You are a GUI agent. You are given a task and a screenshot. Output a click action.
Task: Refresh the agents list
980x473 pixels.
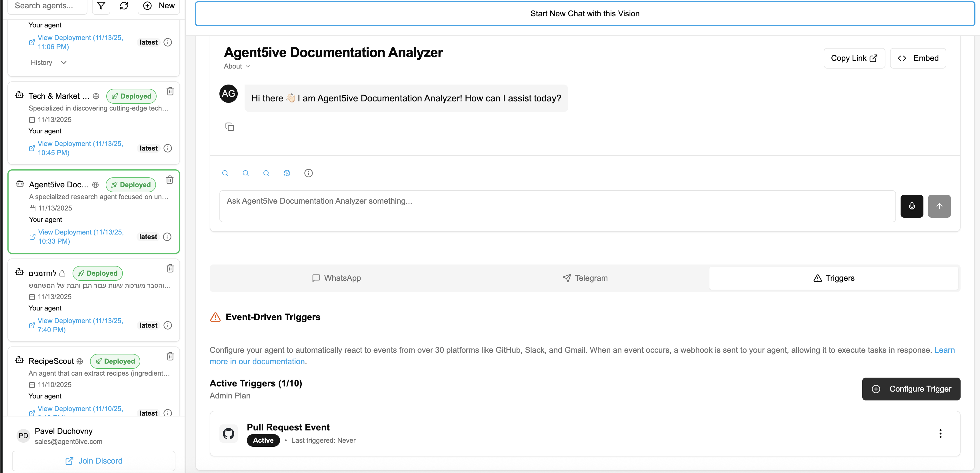click(124, 6)
